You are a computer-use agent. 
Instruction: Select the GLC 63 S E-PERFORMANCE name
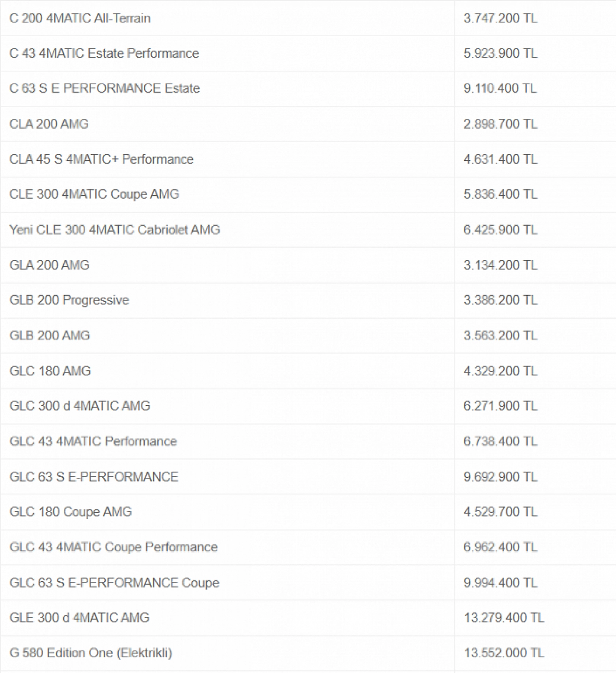click(94, 476)
